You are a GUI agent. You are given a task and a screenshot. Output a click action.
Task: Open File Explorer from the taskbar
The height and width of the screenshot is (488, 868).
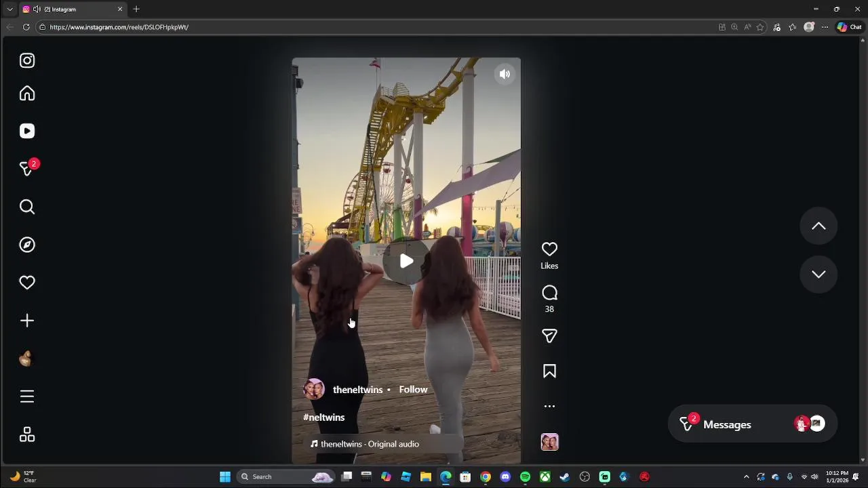[425, 477]
